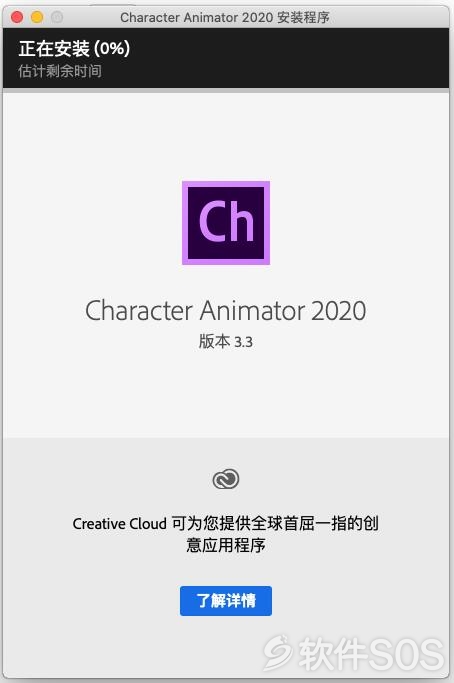The height and width of the screenshot is (683, 454).
Task: Click the 正在安装 installing status heading
Action: coord(54,48)
